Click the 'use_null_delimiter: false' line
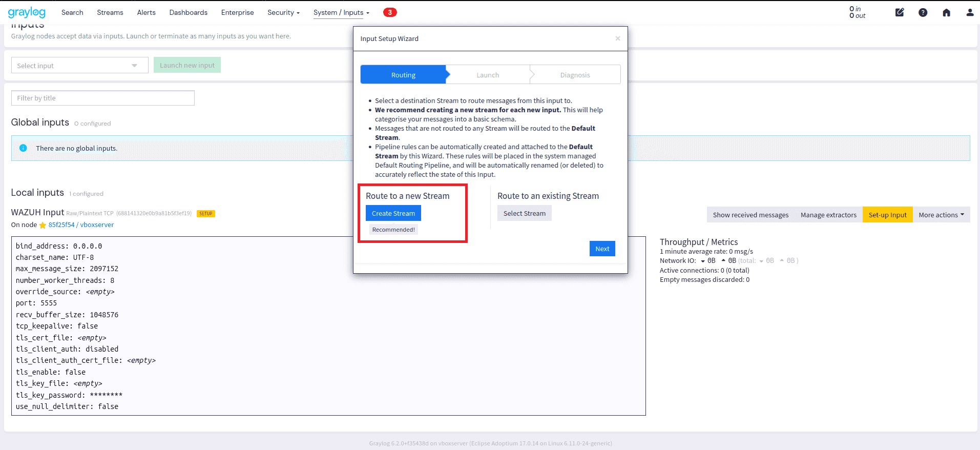 point(67,406)
